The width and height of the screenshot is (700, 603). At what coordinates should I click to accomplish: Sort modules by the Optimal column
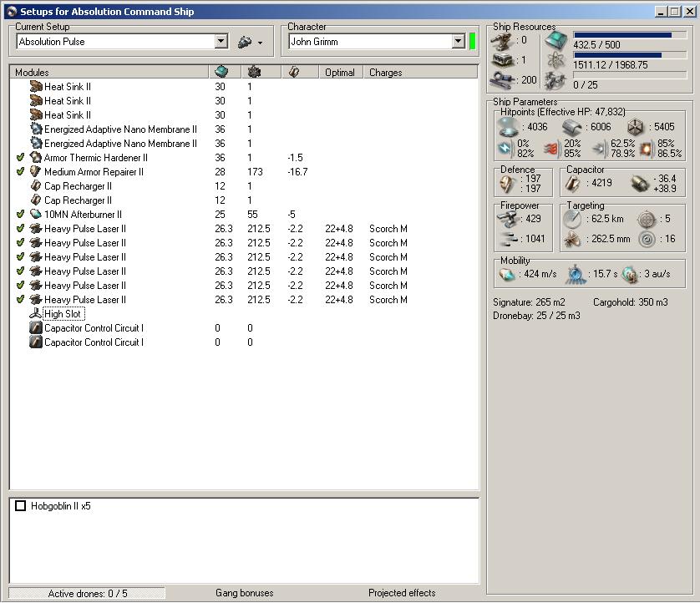click(x=339, y=73)
